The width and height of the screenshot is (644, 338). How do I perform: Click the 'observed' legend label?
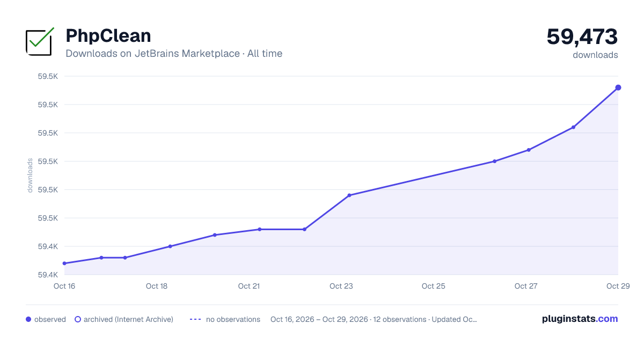click(x=50, y=319)
